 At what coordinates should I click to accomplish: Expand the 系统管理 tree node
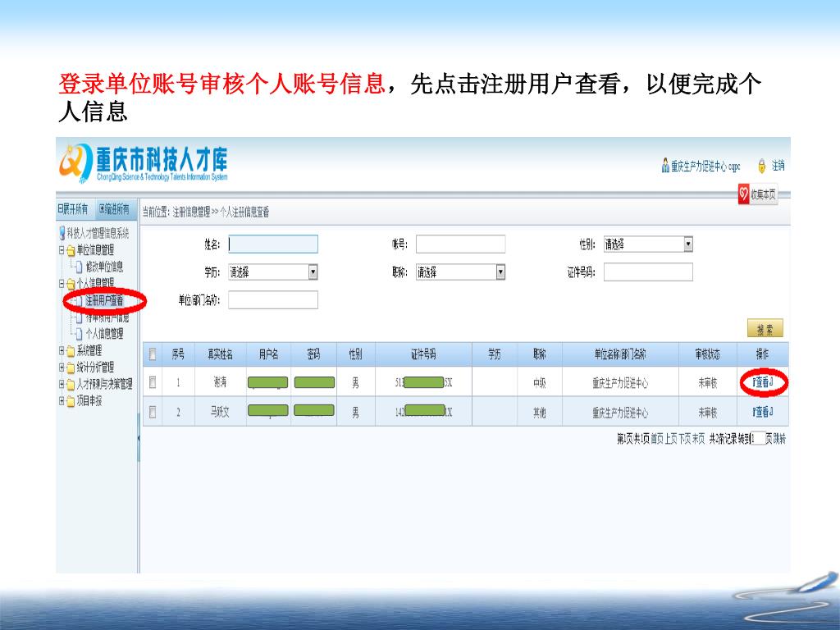click(x=62, y=351)
